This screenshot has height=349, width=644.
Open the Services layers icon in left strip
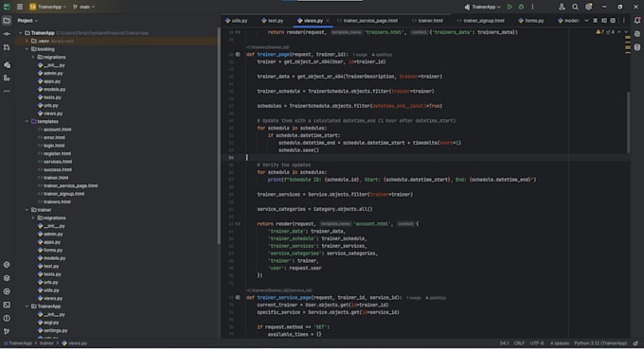pos(7,278)
